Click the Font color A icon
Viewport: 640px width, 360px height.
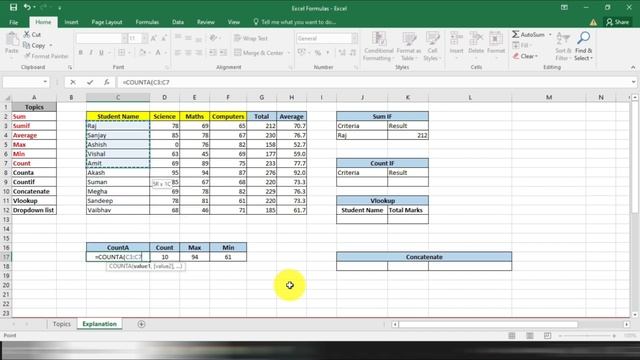[158, 52]
